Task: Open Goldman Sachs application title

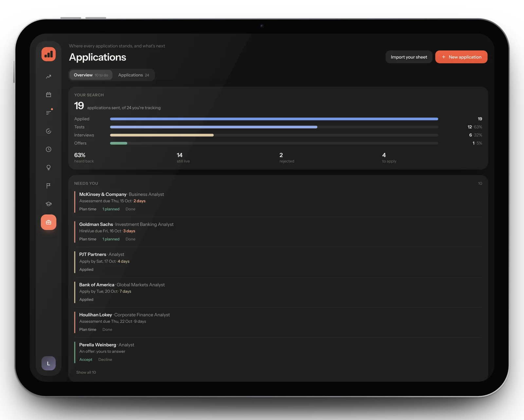Action: 96,225
